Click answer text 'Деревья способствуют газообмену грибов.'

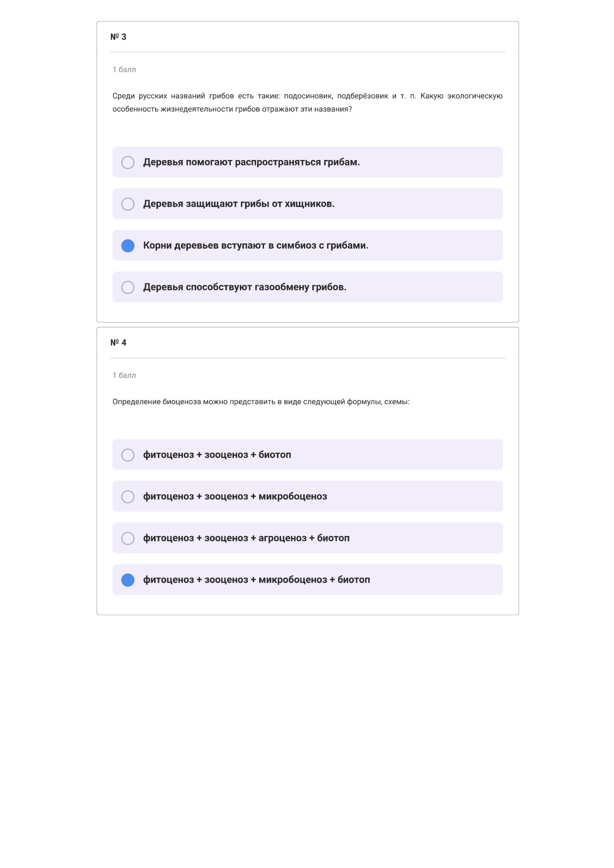[245, 287]
